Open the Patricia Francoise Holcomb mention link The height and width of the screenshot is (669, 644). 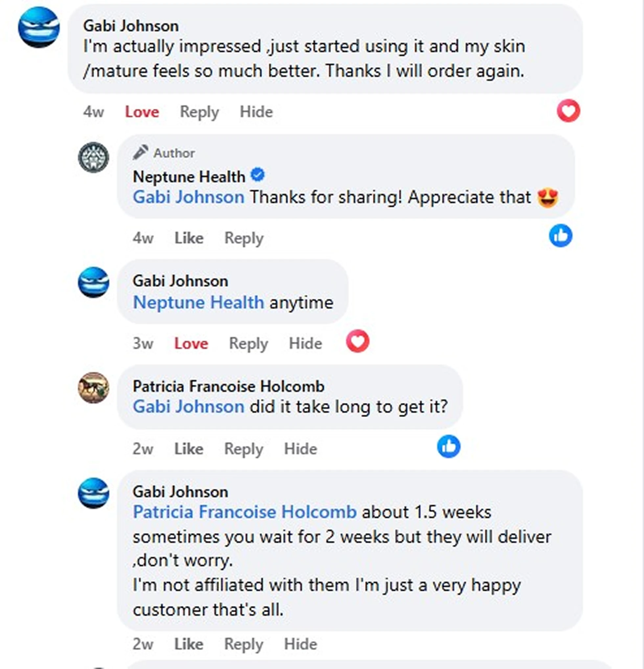[245, 512]
